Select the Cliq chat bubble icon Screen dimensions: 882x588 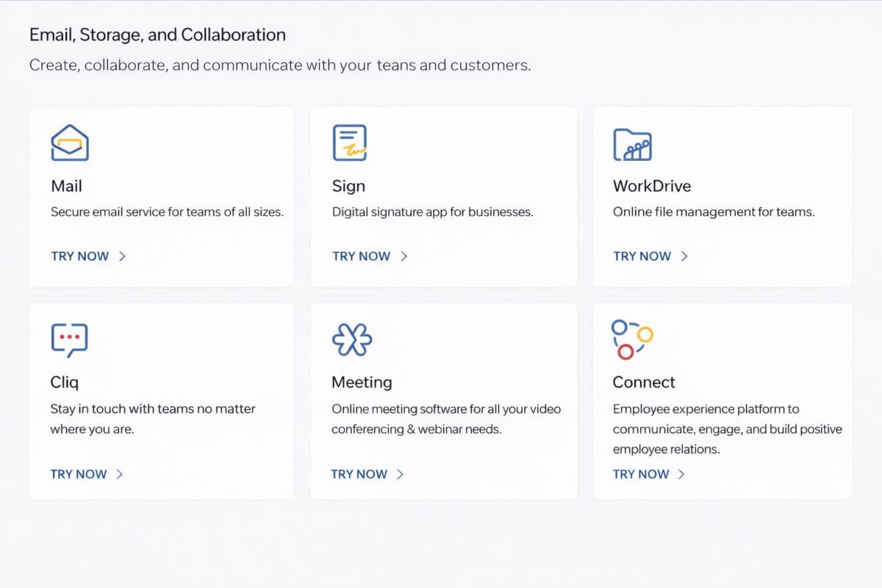pos(69,340)
